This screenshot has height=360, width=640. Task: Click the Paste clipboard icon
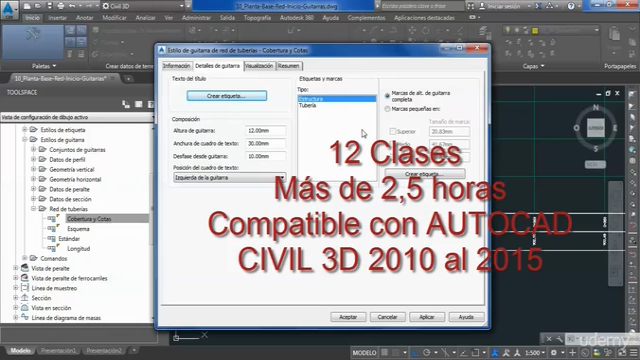pos(614,33)
